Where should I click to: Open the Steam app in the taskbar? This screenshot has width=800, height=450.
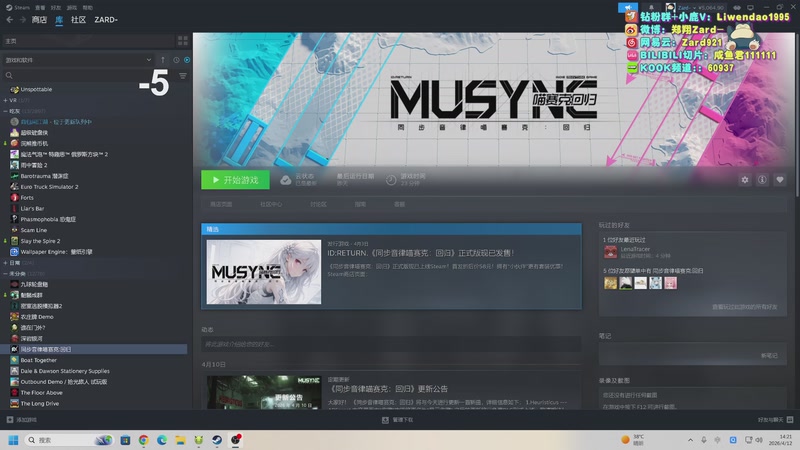click(x=217, y=440)
